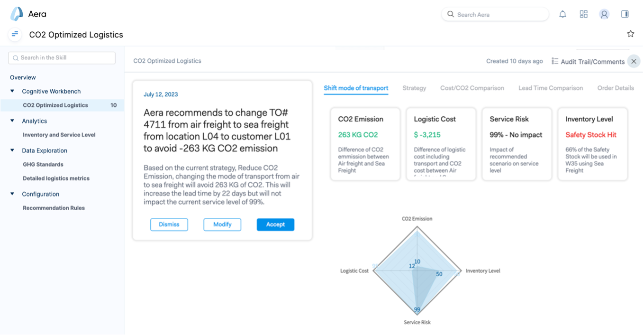Click the Aera logo icon

17,14
